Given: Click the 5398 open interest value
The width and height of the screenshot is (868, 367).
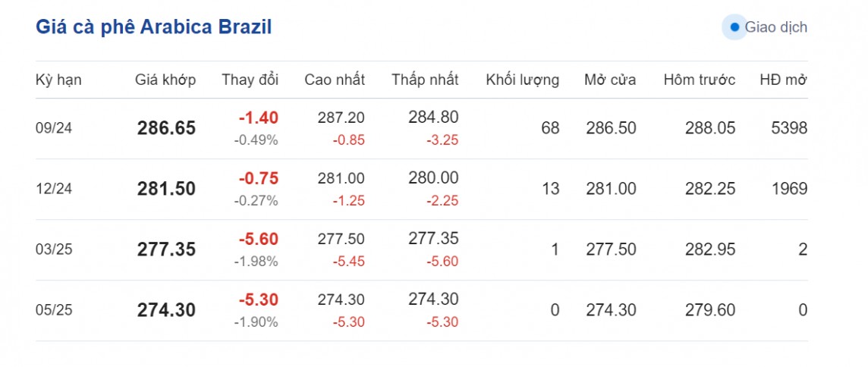Looking at the screenshot, I should (789, 128).
